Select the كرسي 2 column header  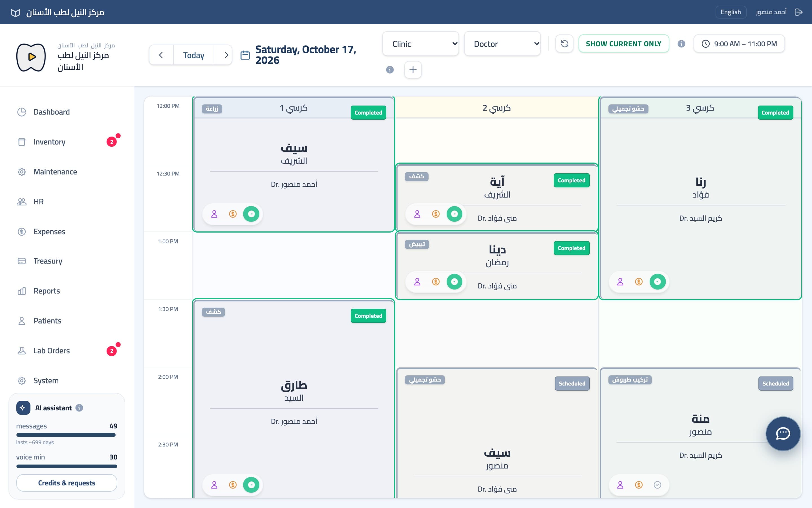click(497, 108)
